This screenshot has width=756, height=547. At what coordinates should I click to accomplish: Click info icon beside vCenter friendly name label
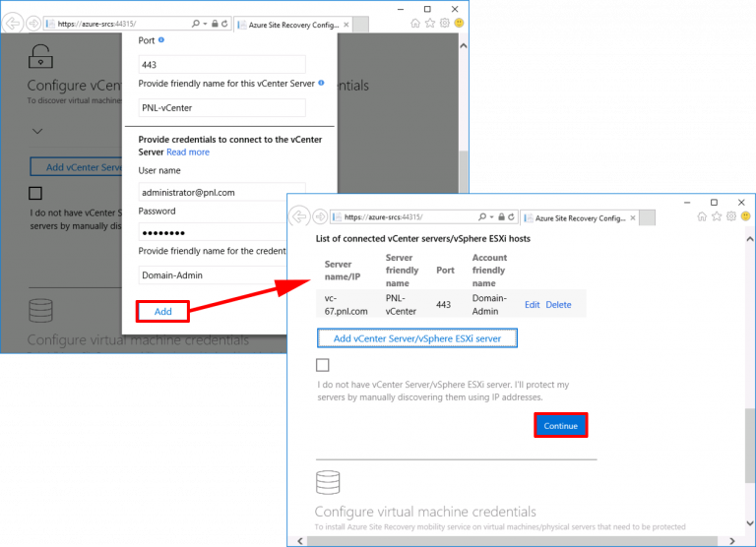321,83
